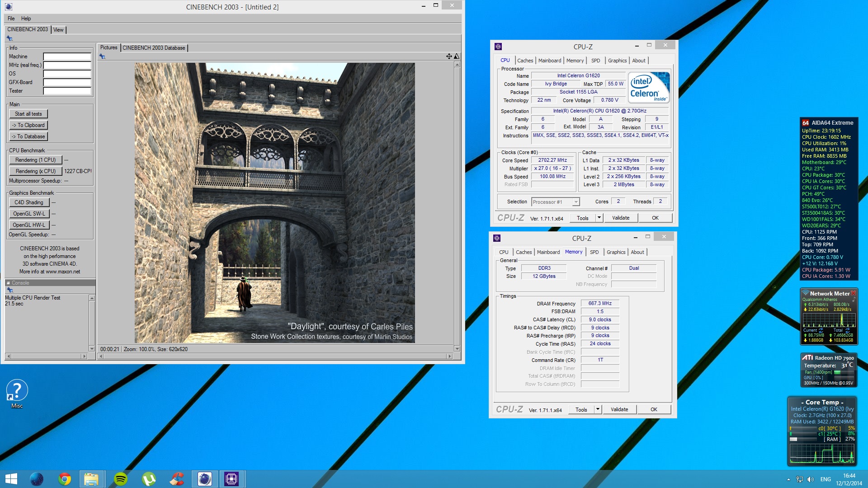868x488 pixels.
Task: Click the console scrollbar down arrow
Action: pos(92,349)
